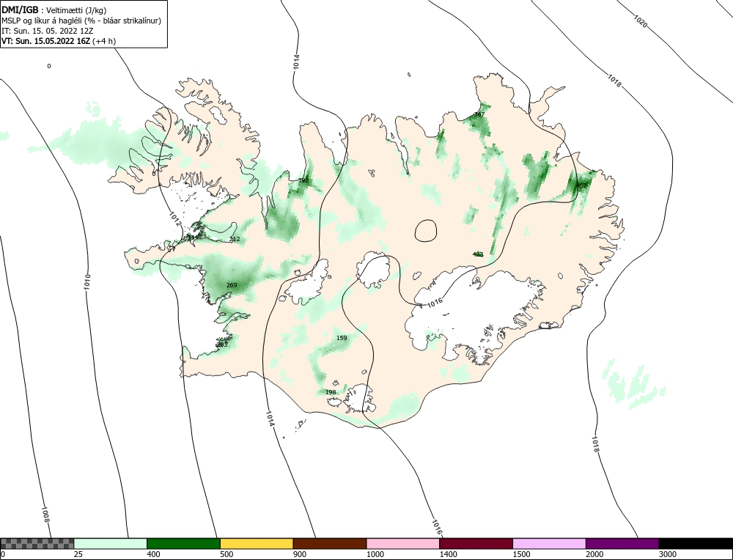733x560 pixels.
Task: Click the CAPE value label '387'
Action: point(479,114)
